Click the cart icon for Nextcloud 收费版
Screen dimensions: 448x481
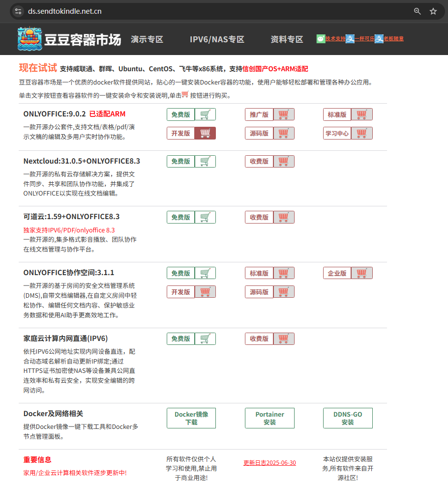tap(283, 161)
